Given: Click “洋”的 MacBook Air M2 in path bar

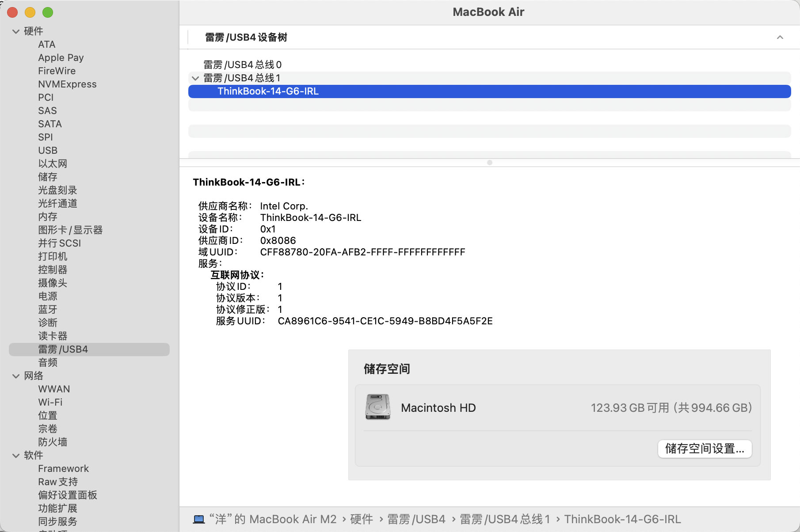Looking at the screenshot, I should [273, 519].
